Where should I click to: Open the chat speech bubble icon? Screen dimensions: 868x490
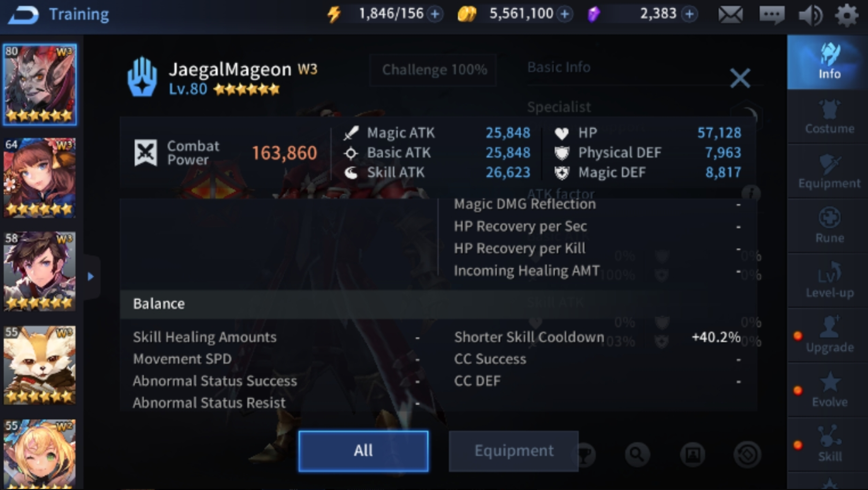(771, 14)
